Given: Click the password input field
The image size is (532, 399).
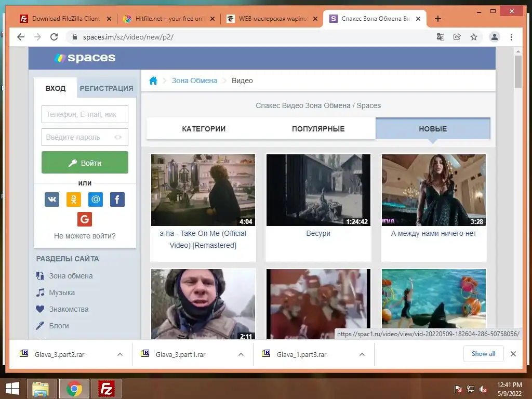Looking at the screenshot, I should 85,137.
